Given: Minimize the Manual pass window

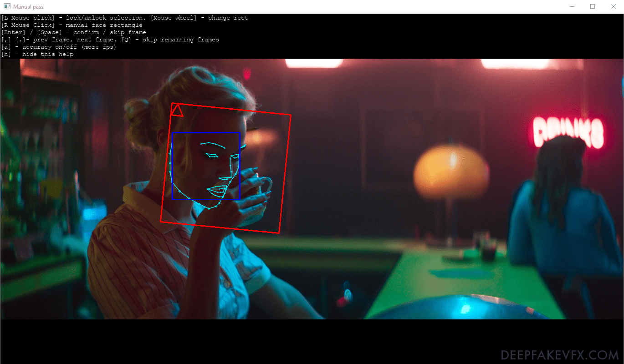Looking at the screenshot, I should click(x=572, y=6).
